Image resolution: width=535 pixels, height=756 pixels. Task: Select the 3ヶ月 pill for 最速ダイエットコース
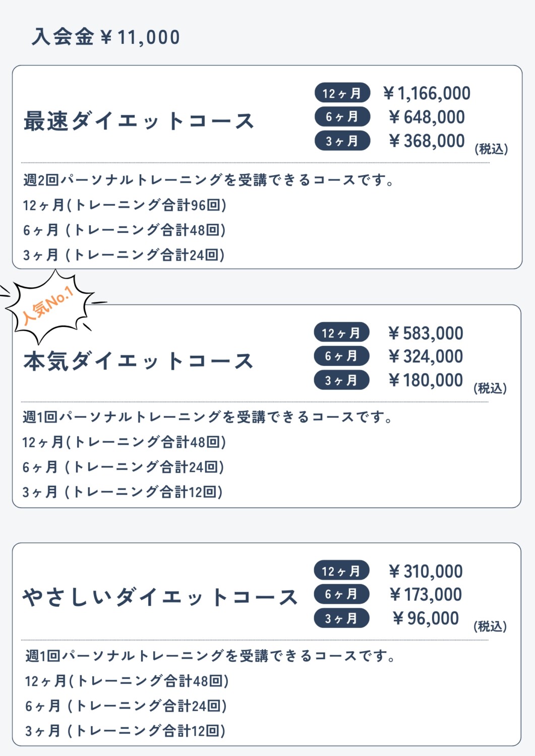(x=342, y=141)
